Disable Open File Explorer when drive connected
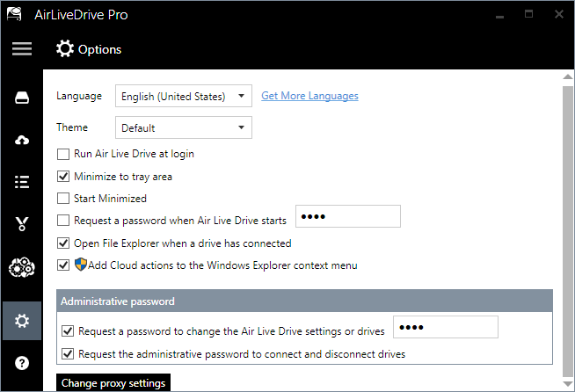 coord(63,243)
